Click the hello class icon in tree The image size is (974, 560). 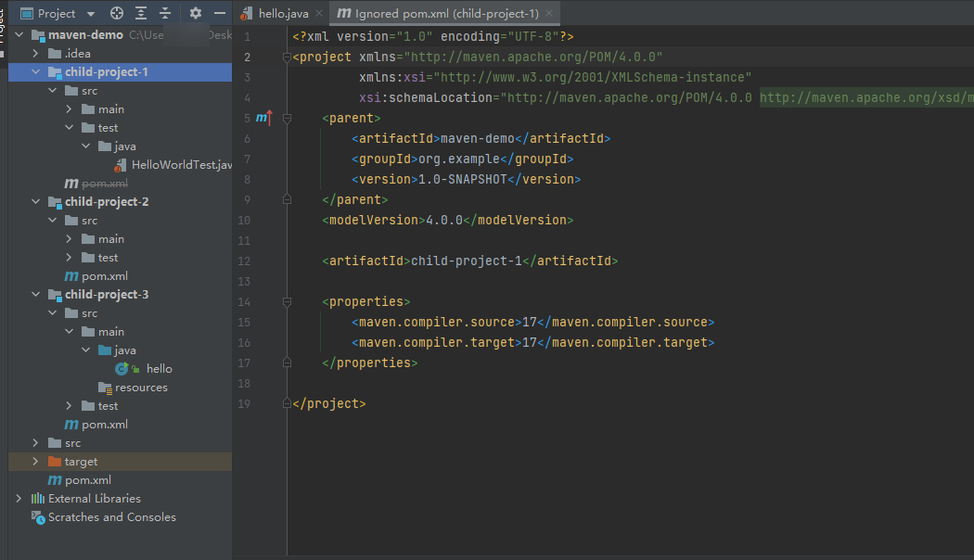click(122, 369)
